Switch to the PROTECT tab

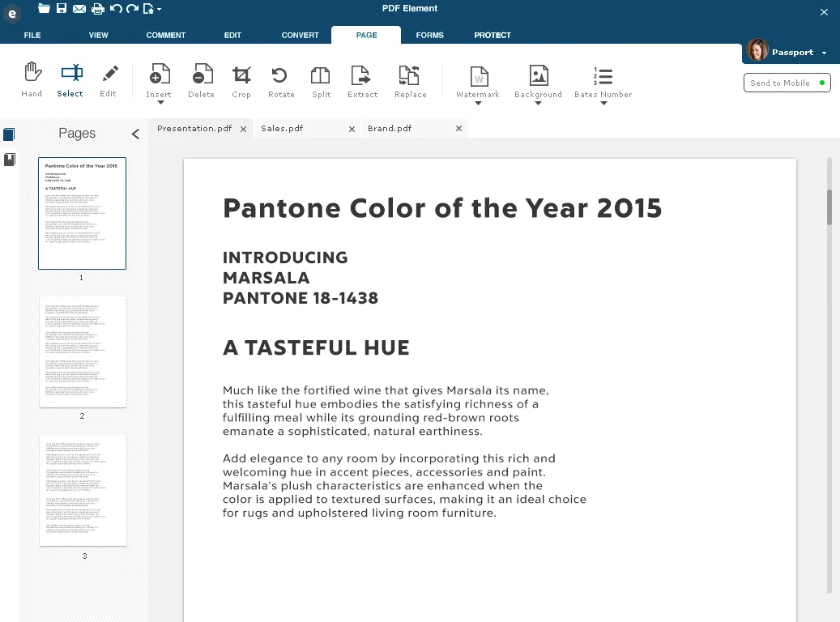click(492, 36)
